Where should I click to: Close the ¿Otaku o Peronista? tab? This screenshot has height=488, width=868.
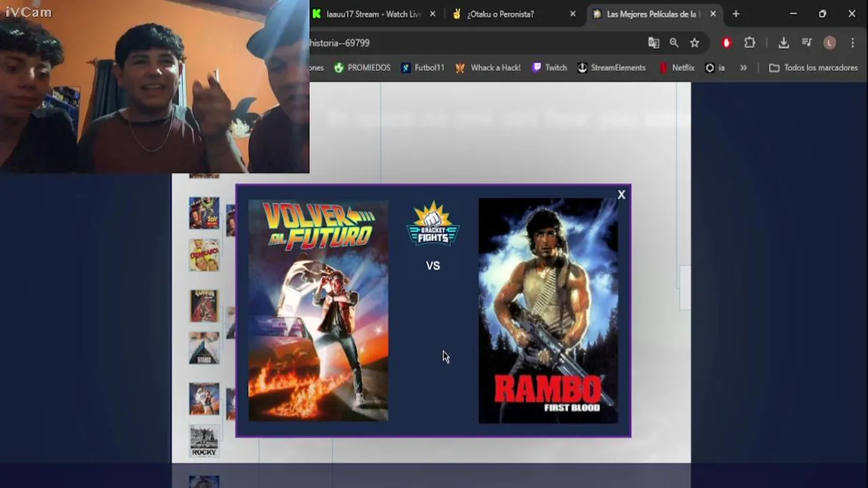pyautogui.click(x=573, y=14)
